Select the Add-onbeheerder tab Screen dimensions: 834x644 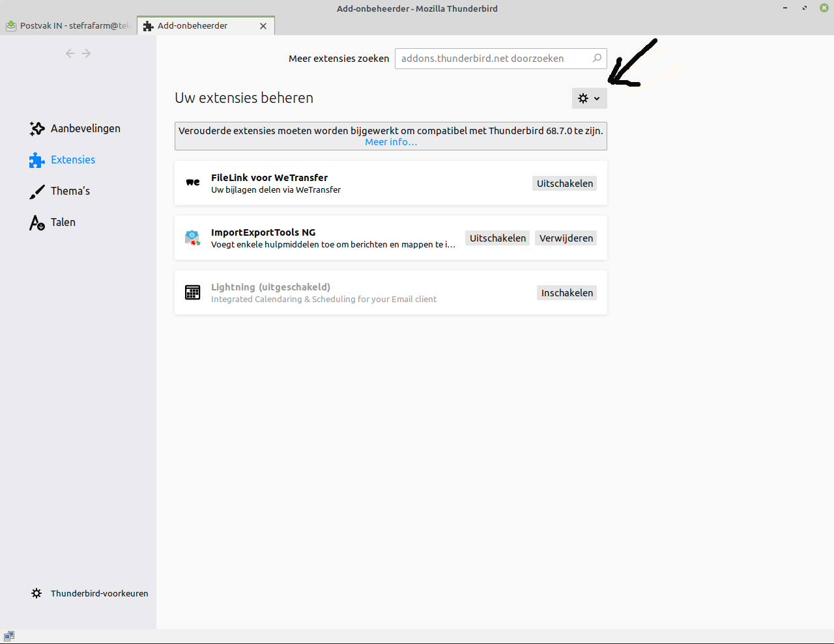[x=206, y=26]
